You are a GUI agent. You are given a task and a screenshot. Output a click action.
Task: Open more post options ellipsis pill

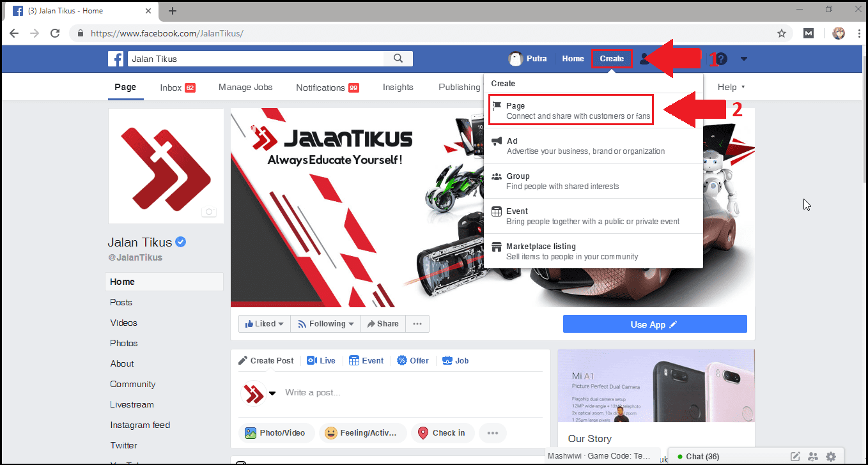493,433
